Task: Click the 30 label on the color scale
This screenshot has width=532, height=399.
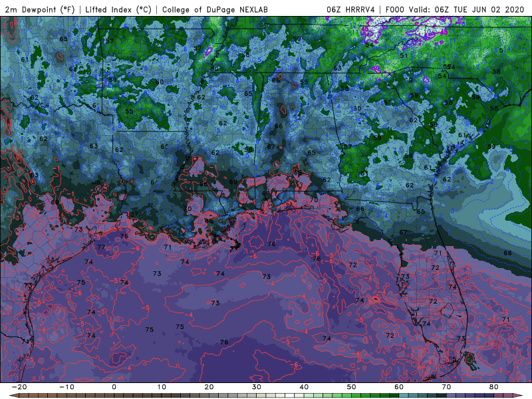Action: pyautogui.click(x=257, y=387)
